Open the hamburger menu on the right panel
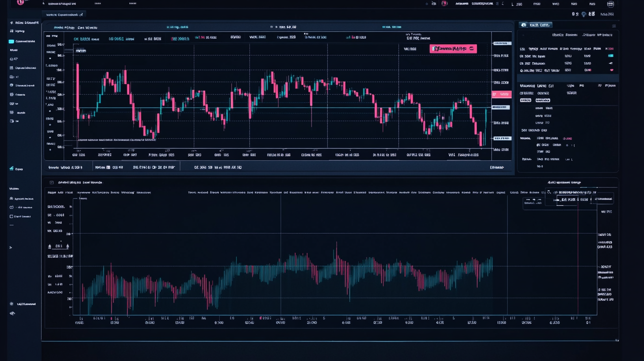Image resolution: width=644 pixels, height=361 pixels. (x=614, y=26)
